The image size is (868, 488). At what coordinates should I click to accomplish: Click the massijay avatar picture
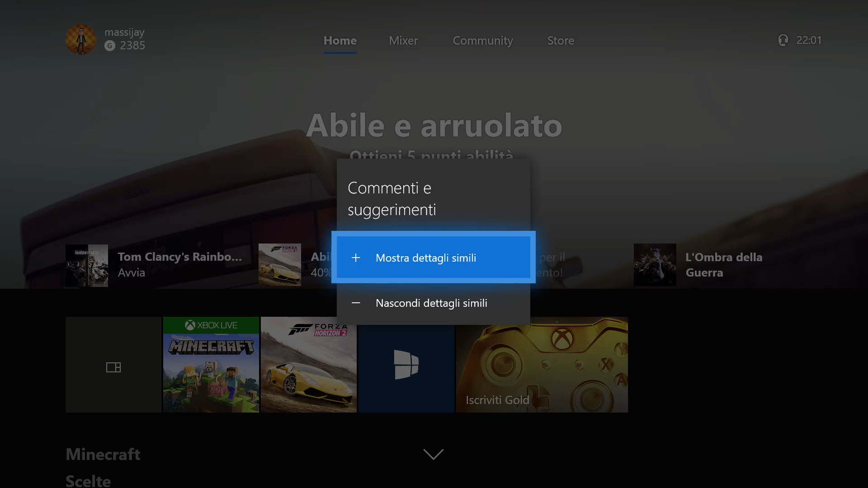pyautogui.click(x=81, y=39)
